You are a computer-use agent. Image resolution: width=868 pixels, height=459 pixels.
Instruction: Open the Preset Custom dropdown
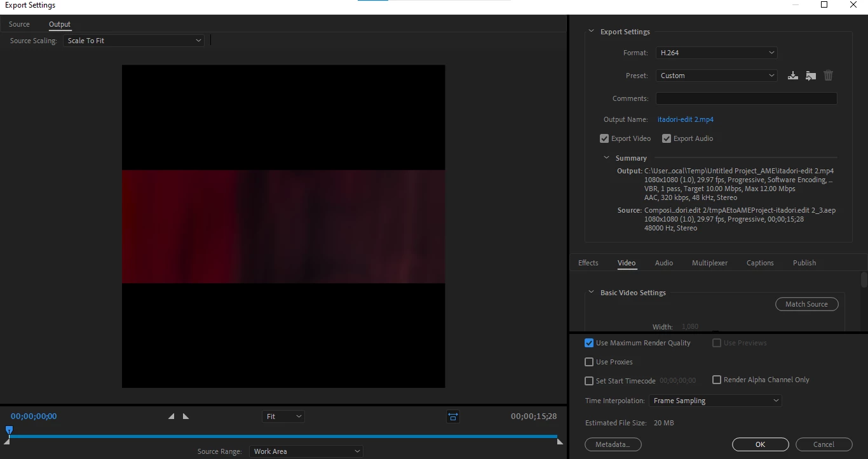click(x=717, y=76)
